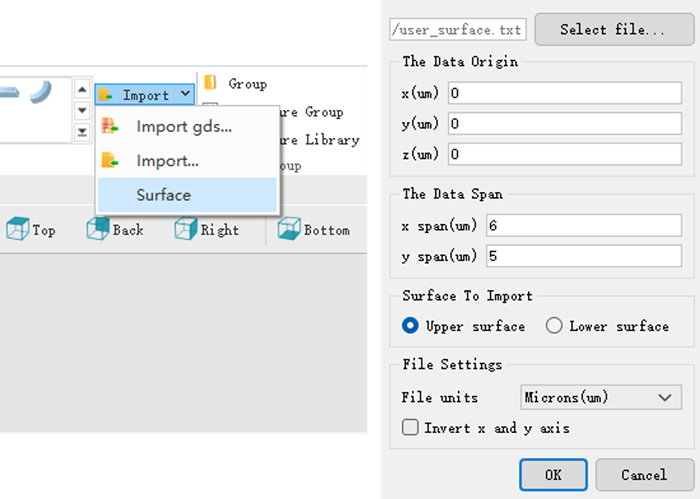Select the straight bar shape icon

point(9,92)
